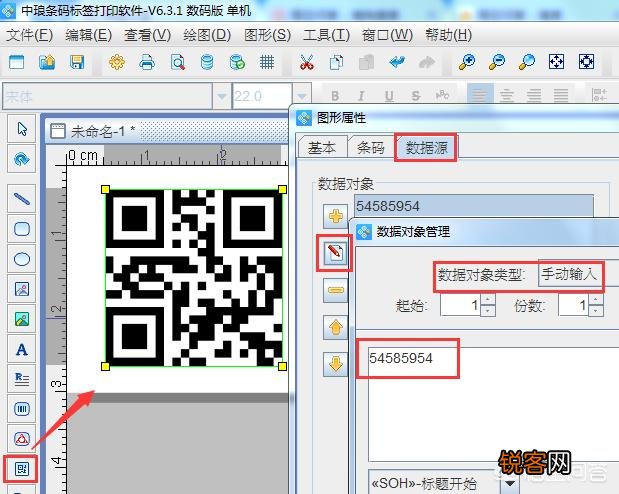This screenshot has height=494, width=619.
Task: Toggle Underline formatting button
Action: click(389, 96)
